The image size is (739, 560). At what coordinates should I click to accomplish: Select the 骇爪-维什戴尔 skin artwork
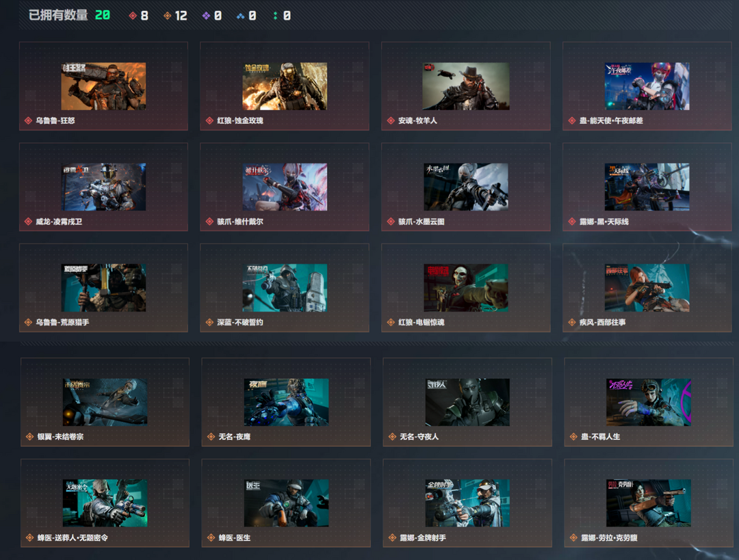point(285,187)
